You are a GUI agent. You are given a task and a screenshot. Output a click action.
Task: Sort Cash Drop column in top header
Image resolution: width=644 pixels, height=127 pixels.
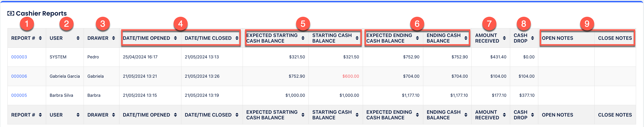[532, 38]
